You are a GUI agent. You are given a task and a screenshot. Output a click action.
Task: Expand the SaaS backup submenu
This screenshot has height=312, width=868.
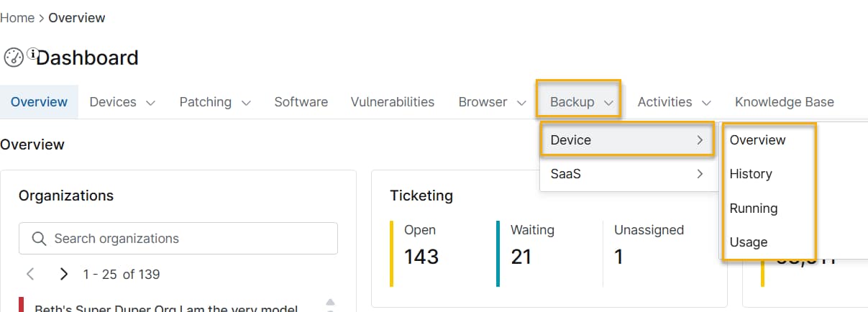pos(627,174)
